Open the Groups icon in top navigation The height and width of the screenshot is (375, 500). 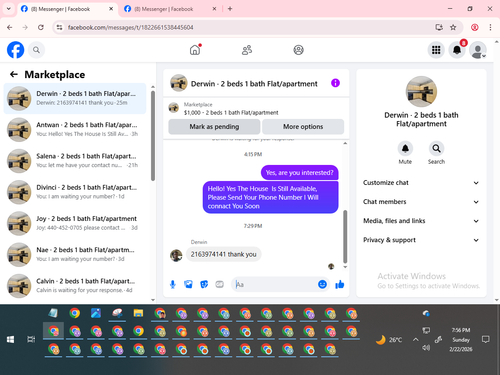pyautogui.click(x=298, y=50)
